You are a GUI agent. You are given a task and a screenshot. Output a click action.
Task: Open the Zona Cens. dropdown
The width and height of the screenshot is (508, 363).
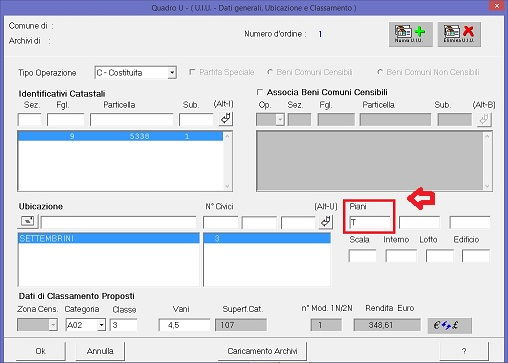[x=53, y=325]
